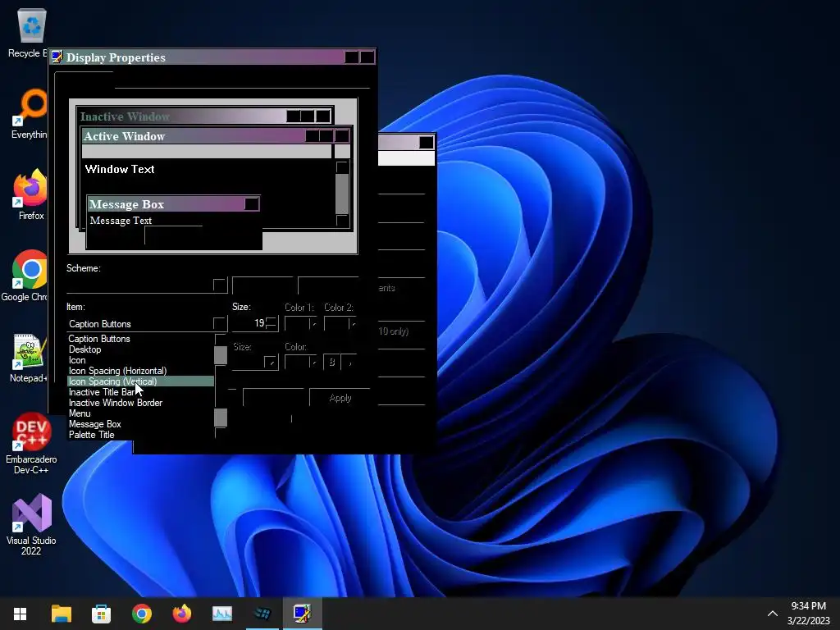Open File Explorer from the taskbar
The width and height of the screenshot is (840, 630).
61,614
